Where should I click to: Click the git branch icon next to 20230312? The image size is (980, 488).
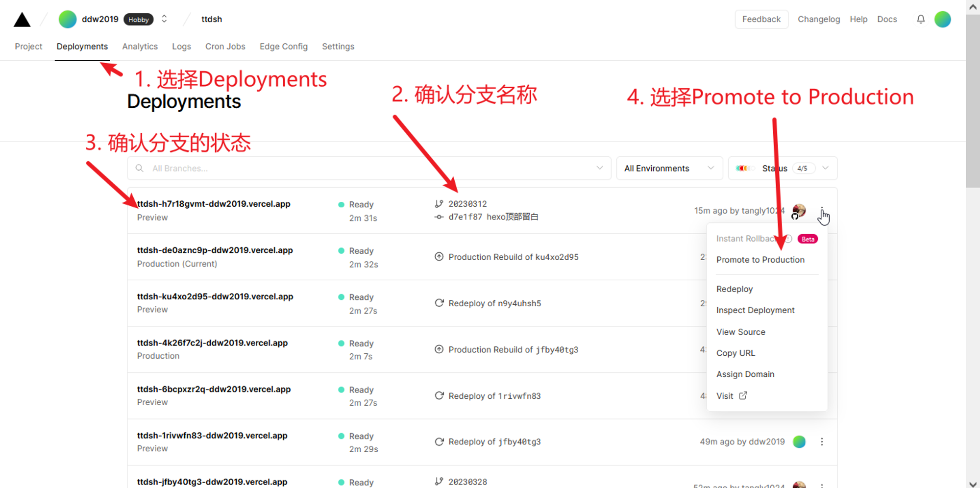(x=438, y=203)
